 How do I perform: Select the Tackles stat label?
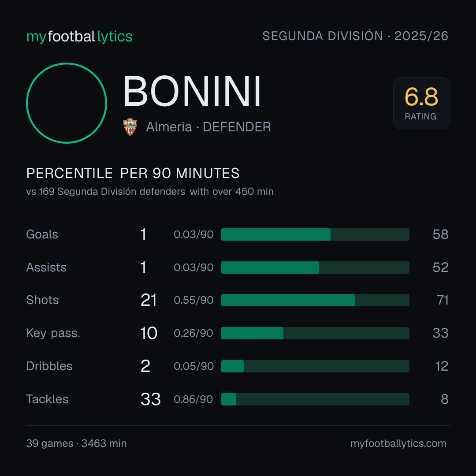point(47,399)
